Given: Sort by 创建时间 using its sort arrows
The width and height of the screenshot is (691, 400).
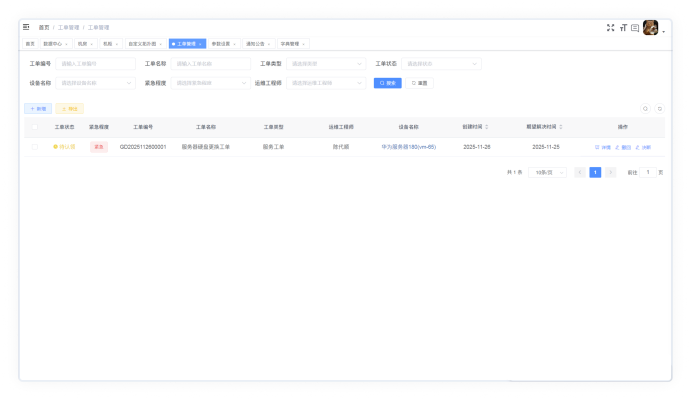Looking at the screenshot, I should pos(487,127).
